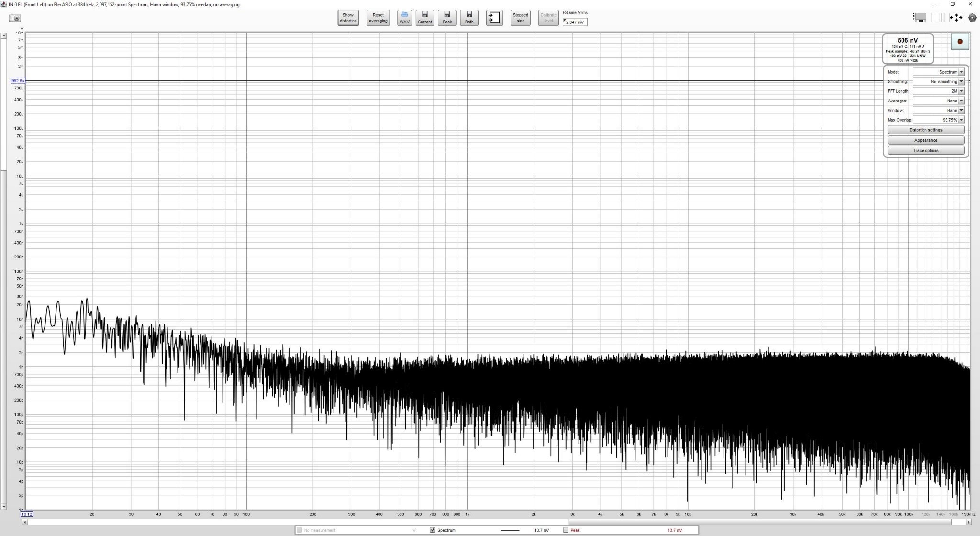
Task: Open the Mode dropdown showing Spectrum
Action: (938, 72)
